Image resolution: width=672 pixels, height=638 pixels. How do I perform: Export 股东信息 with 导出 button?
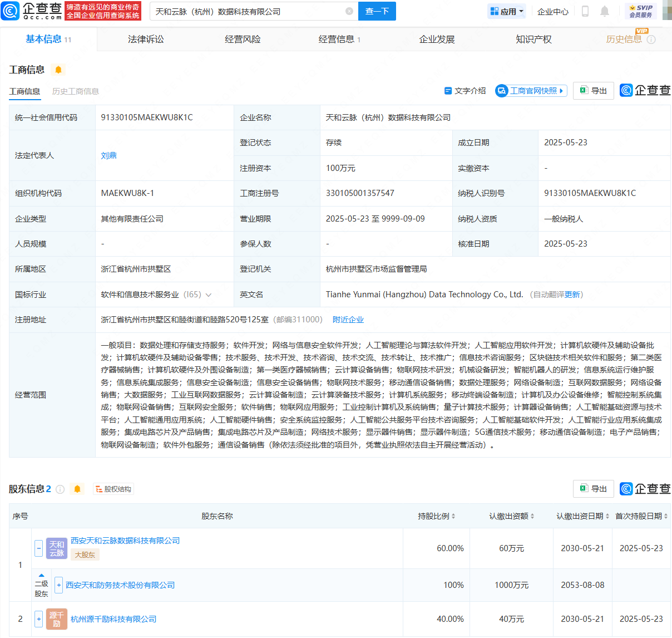(x=594, y=489)
